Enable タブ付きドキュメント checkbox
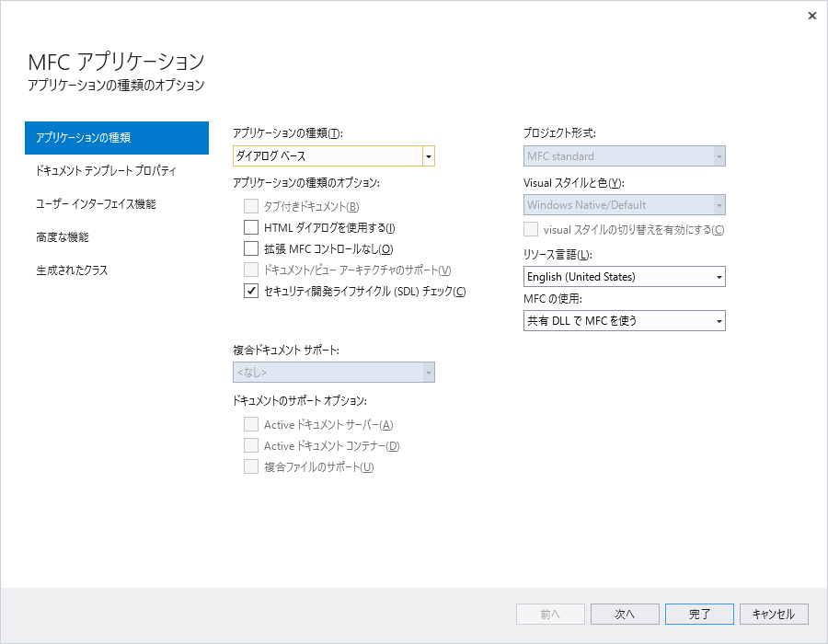828x644 pixels. point(250,205)
